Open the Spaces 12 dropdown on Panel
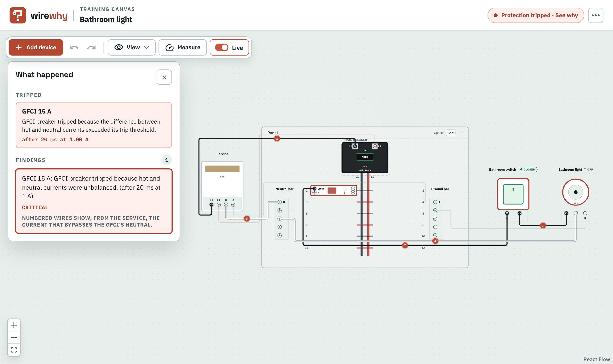This screenshot has height=364, width=613. pos(450,133)
